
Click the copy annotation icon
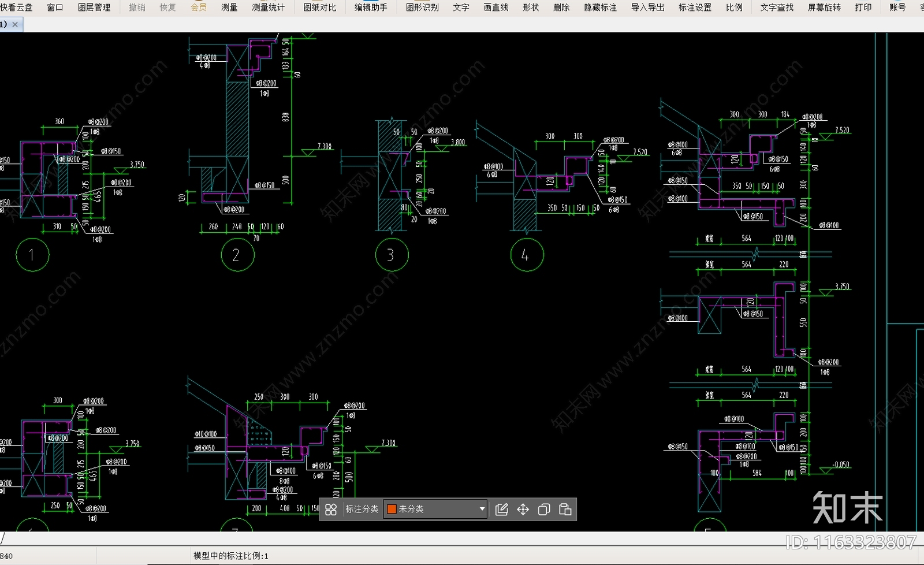pyautogui.click(x=544, y=510)
